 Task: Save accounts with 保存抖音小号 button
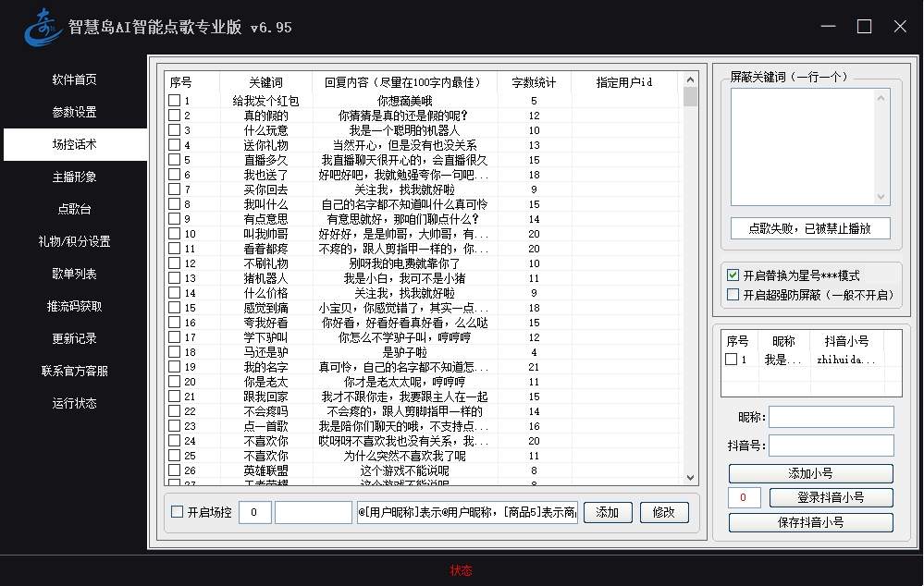(810, 522)
